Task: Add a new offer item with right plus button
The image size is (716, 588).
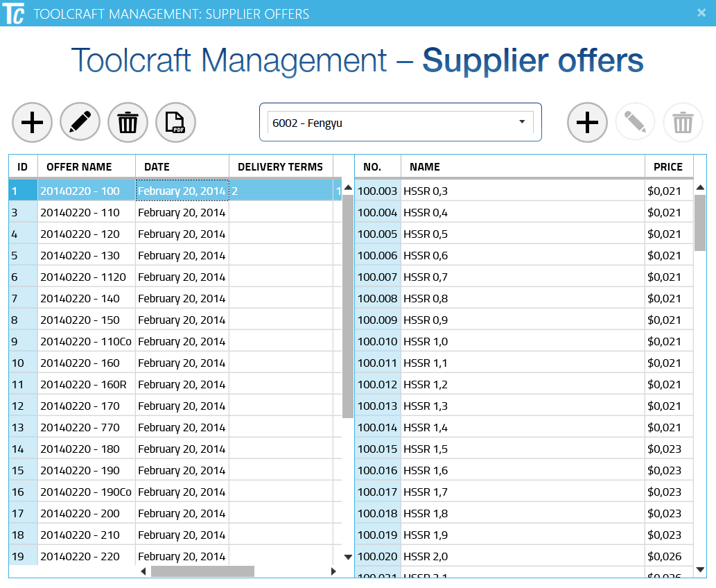Action: pyautogui.click(x=588, y=123)
